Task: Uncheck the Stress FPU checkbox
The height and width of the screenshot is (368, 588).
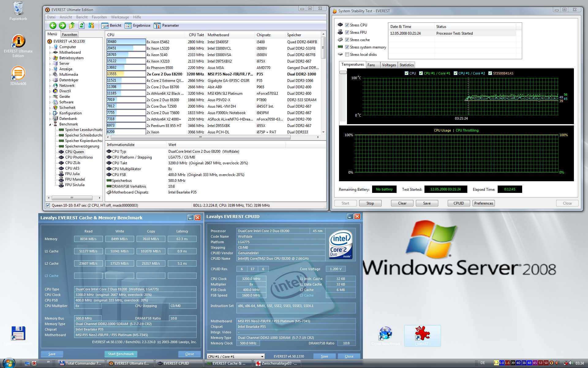Action: click(347, 33)
